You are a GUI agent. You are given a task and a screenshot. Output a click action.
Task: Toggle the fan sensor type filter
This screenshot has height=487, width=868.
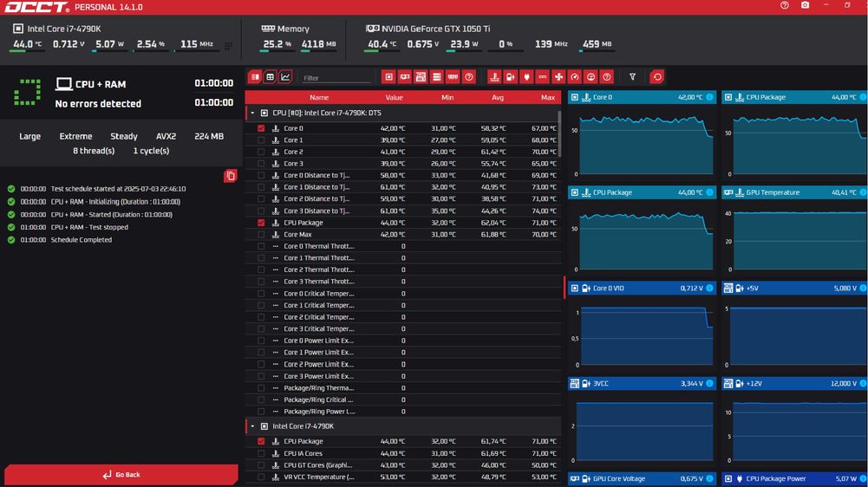pyautogui.click(x=558, y=77)
